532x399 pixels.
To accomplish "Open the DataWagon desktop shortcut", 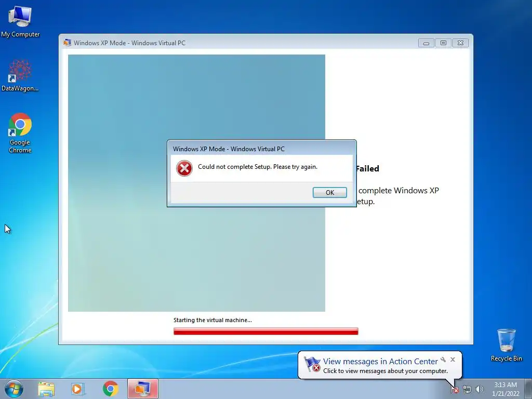I will [x=20, y=76].
